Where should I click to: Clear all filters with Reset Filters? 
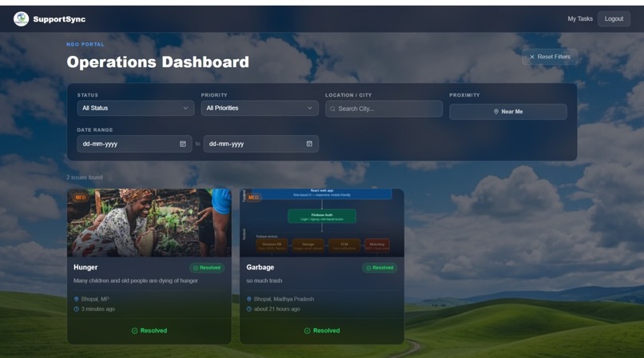(x=550, y=57)
